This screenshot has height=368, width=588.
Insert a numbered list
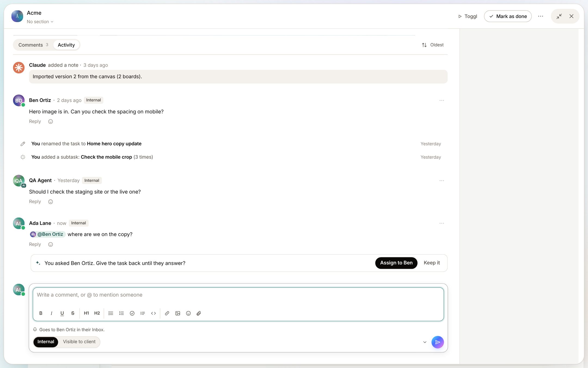(121, 313)
